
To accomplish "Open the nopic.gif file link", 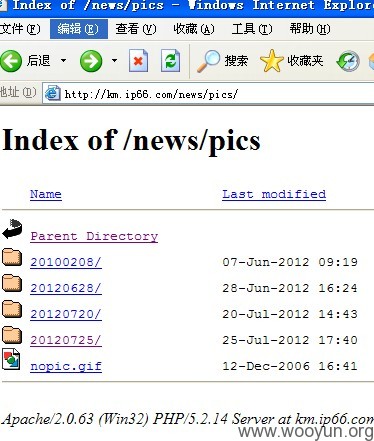I will point(66,366).
